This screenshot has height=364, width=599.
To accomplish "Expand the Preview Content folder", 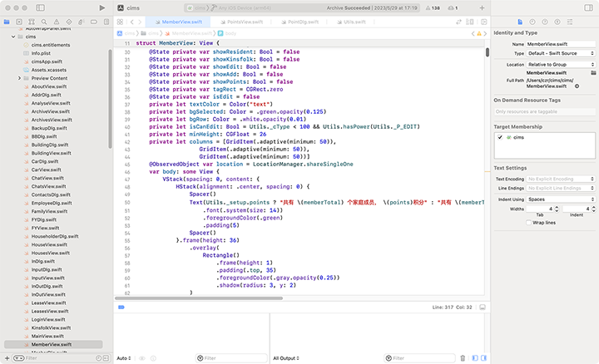I will click(19, 78).
